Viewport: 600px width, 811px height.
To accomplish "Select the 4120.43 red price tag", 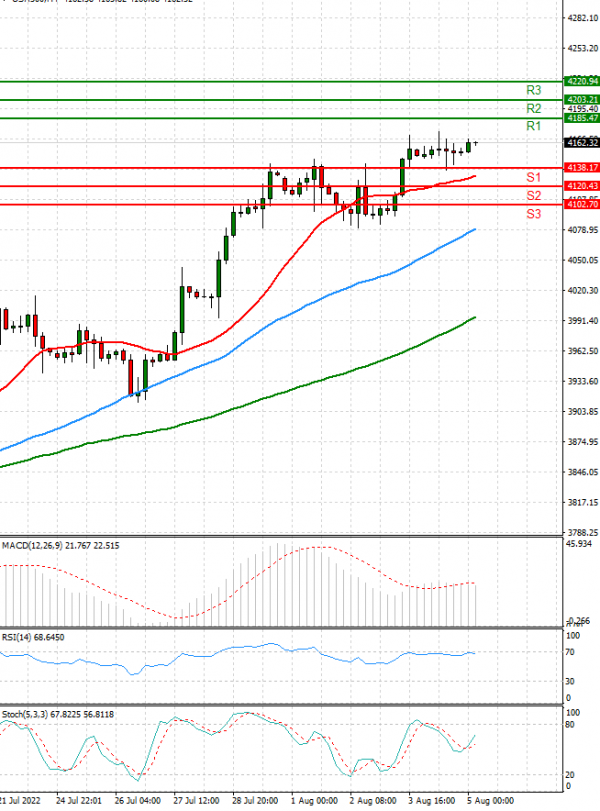I will click(582, 186).
